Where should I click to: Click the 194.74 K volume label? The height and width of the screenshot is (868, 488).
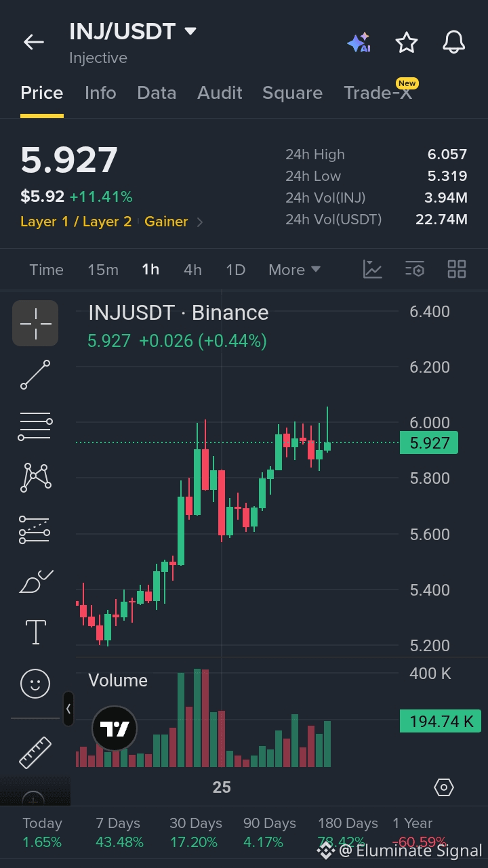point(441,721)
